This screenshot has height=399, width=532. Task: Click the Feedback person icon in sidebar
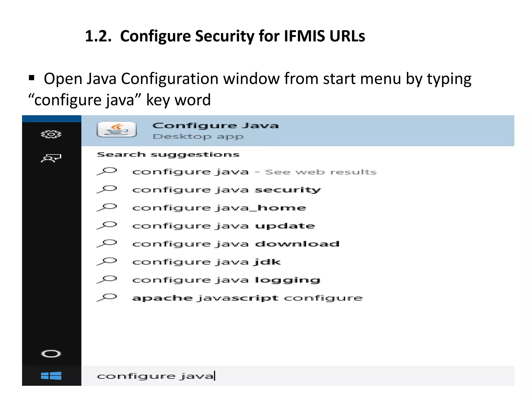tap(51, 158)
